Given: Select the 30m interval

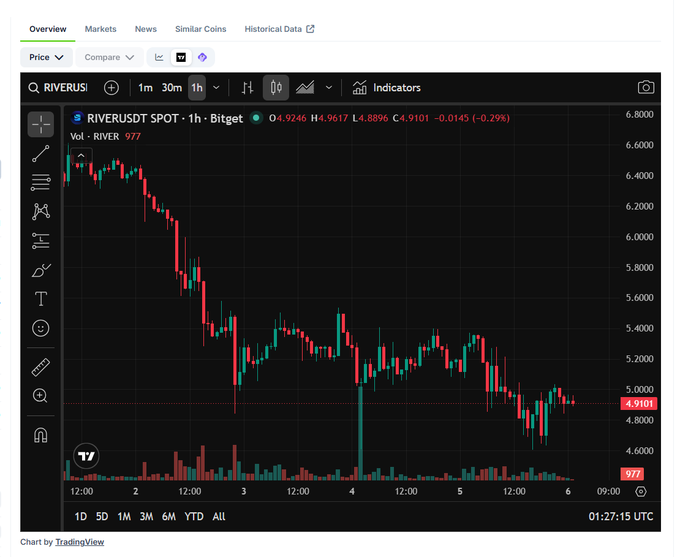Looking at the screenshot, I should [172, 88].
